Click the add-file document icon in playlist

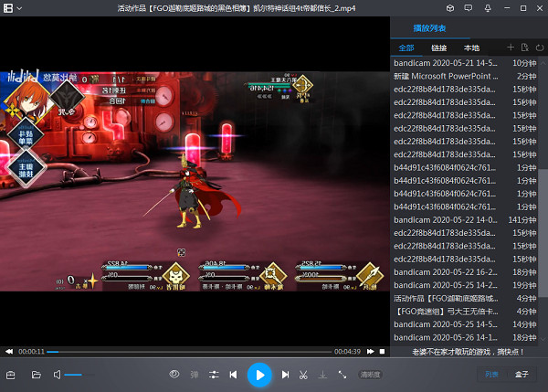(x=524, y=48)
